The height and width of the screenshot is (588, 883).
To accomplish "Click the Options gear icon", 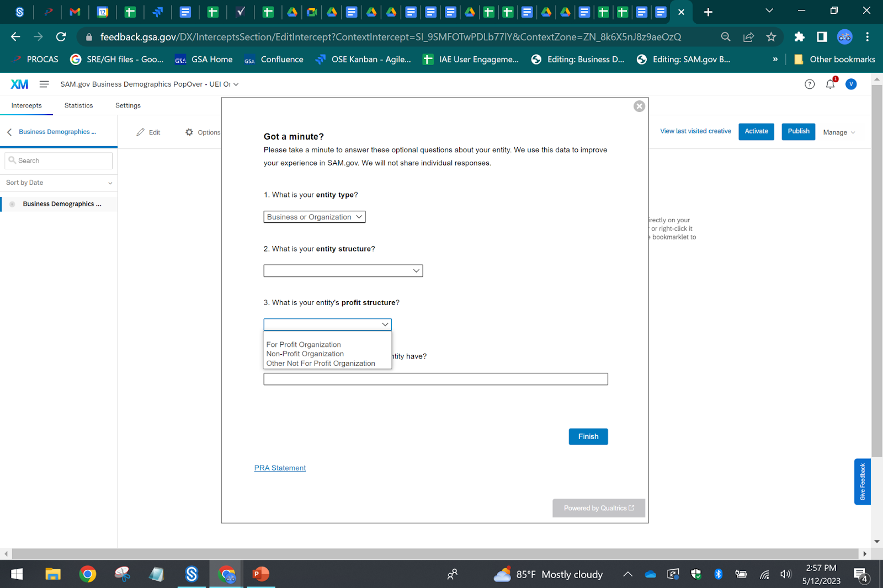I will coord(189,132).
